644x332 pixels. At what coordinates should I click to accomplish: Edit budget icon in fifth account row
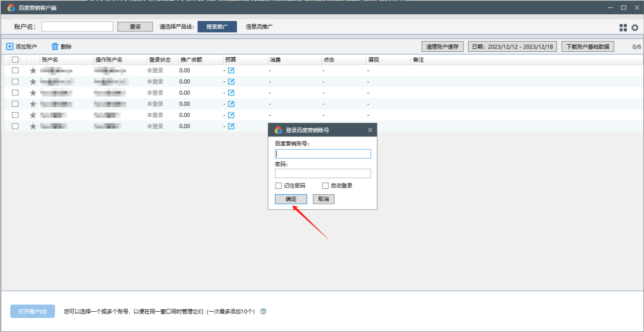click(231, 114)
